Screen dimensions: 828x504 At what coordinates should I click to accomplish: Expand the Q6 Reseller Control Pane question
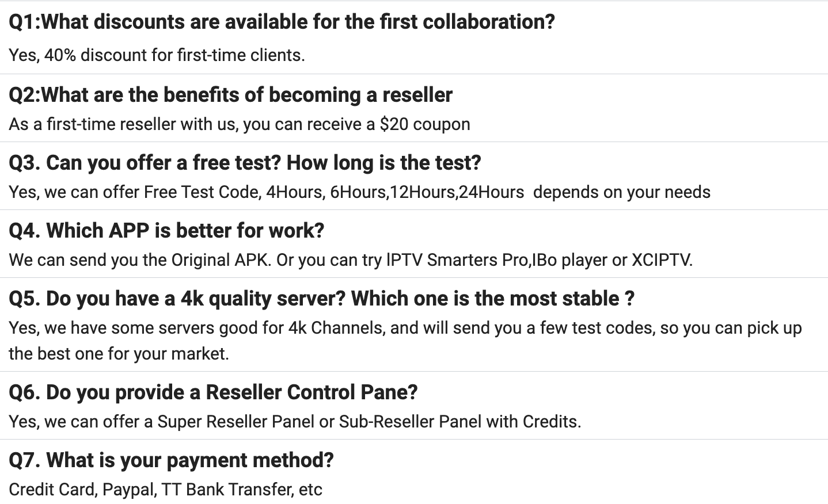(x=213, y=392)
